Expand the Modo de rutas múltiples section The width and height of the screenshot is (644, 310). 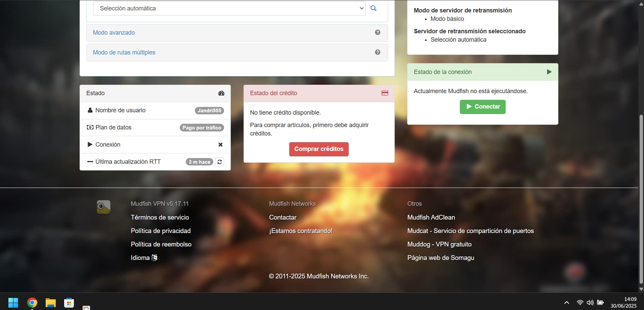coord(124,52)
